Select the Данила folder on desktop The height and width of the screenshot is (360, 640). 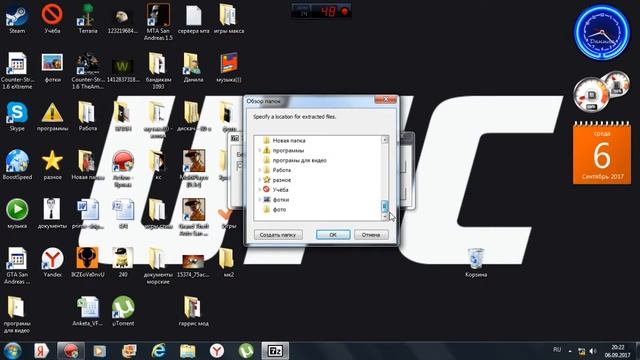(x=193, y=68)
